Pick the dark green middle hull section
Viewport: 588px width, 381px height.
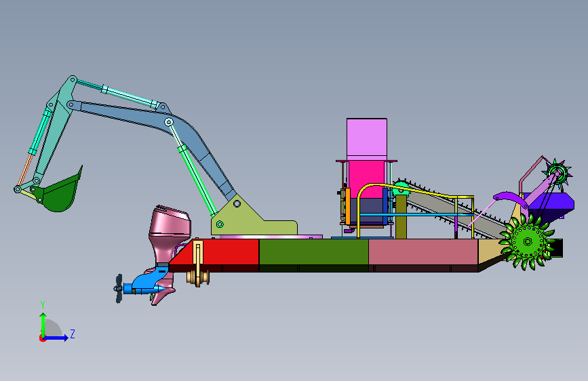314,252
